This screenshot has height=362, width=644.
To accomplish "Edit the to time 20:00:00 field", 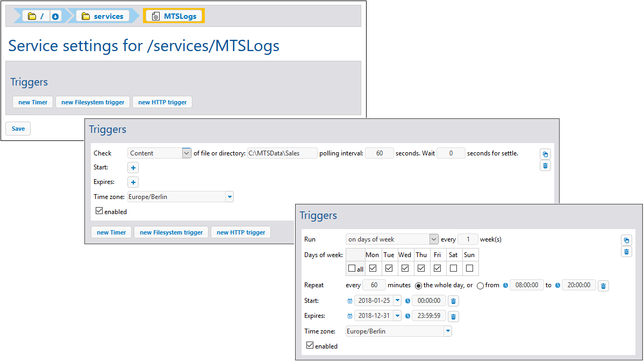I will point(579,285).
